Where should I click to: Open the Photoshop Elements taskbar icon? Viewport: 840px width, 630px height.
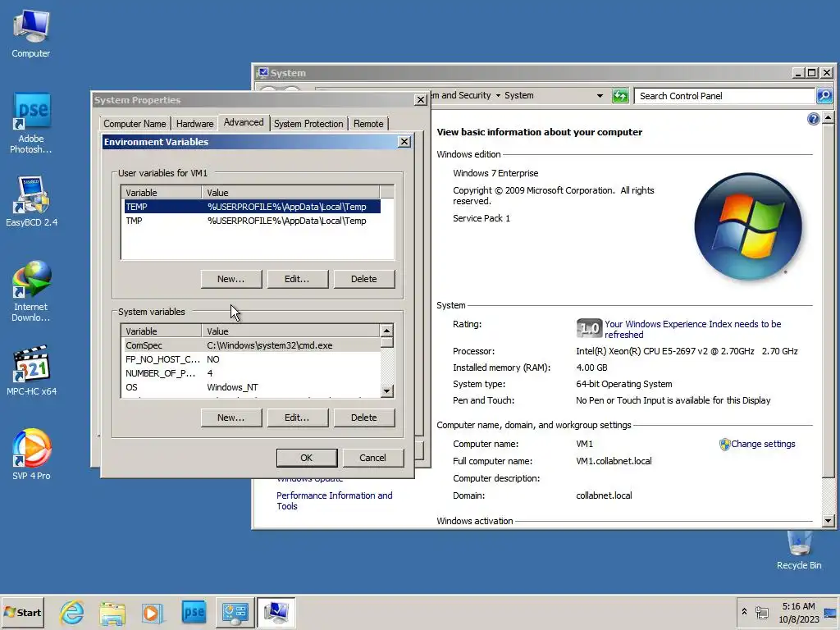pyautogui.click(x=194, y=612)
